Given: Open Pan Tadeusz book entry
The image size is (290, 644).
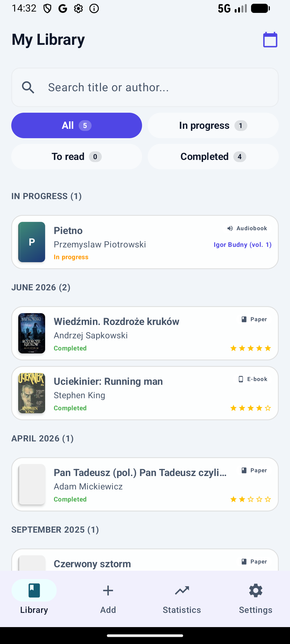Looking at the screenshot, I should [x=145, y=484].
